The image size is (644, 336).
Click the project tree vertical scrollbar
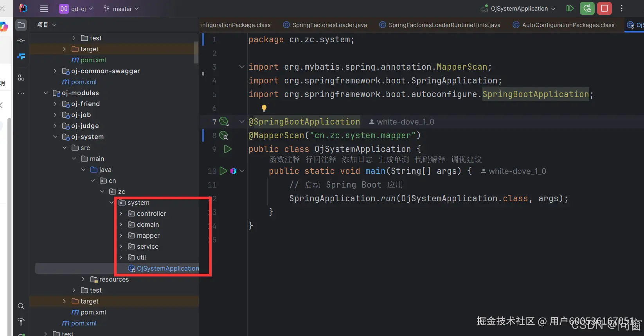pos(196,52)
